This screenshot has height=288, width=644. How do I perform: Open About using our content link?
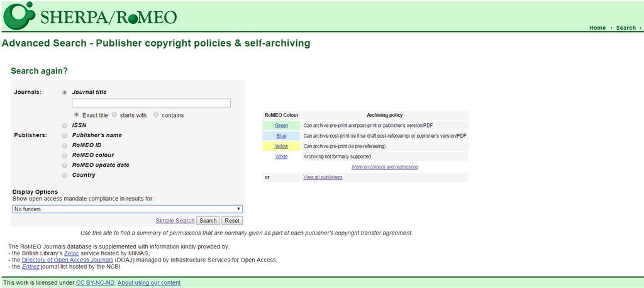[149, 283]
